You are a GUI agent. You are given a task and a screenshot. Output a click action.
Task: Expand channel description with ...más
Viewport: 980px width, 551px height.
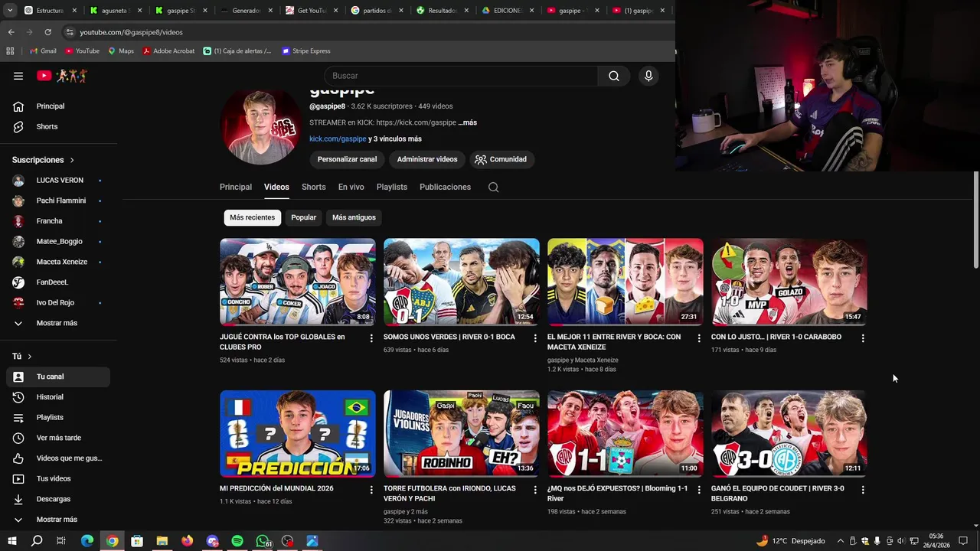tap(467, 122)
